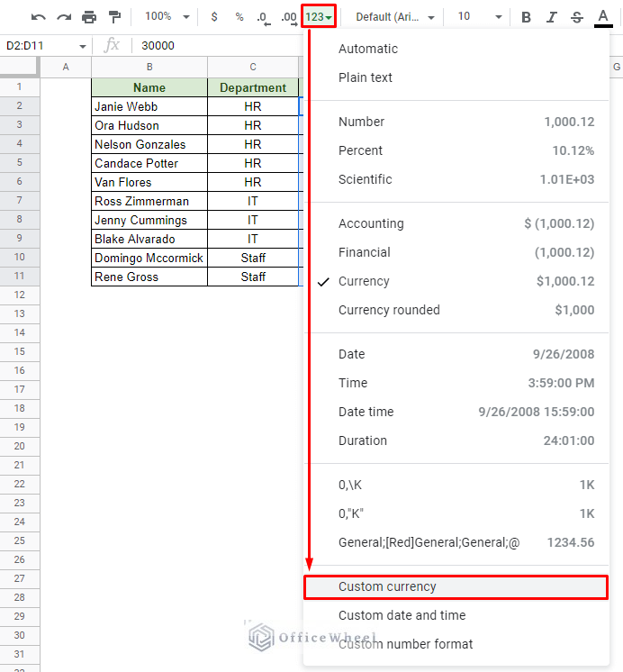
Task: Choose Automatic format
Action: 456,49
